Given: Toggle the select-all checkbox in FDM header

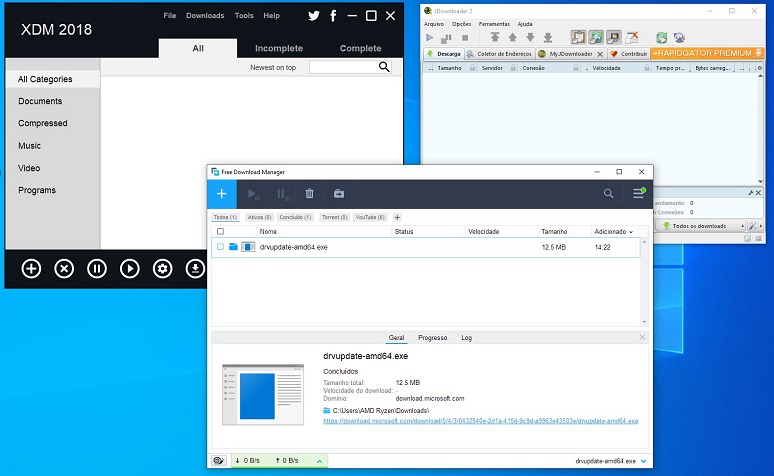Looking at the screenshot, I should pyautogui.click(x=221, y=232).
